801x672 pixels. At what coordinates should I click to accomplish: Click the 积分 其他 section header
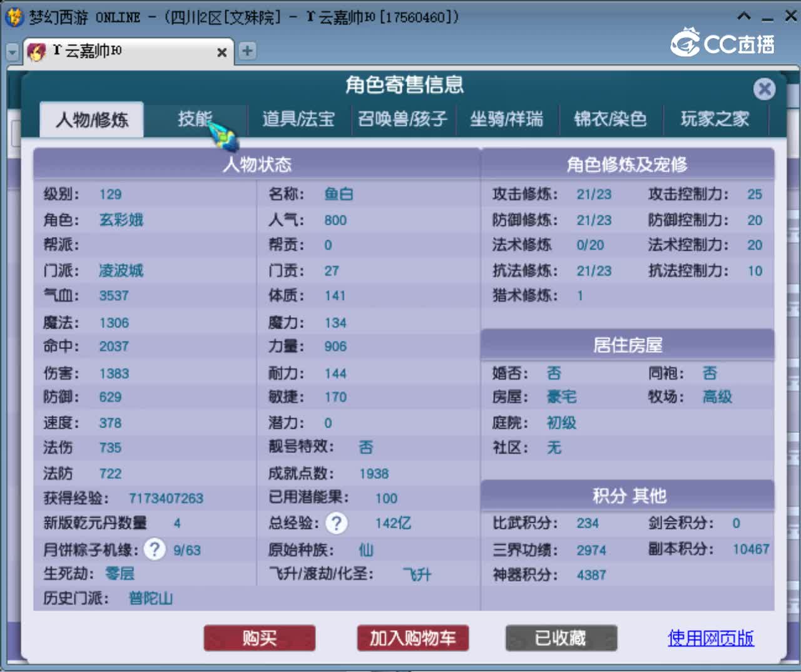[x=628, y=496]
